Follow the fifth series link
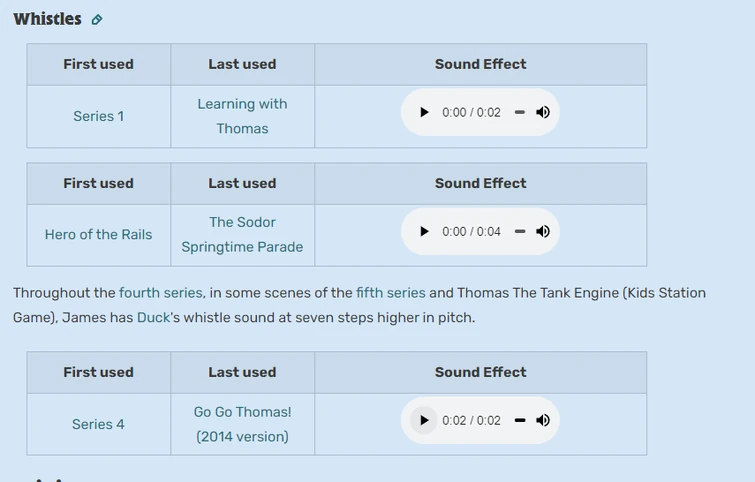 click(391, 293)
